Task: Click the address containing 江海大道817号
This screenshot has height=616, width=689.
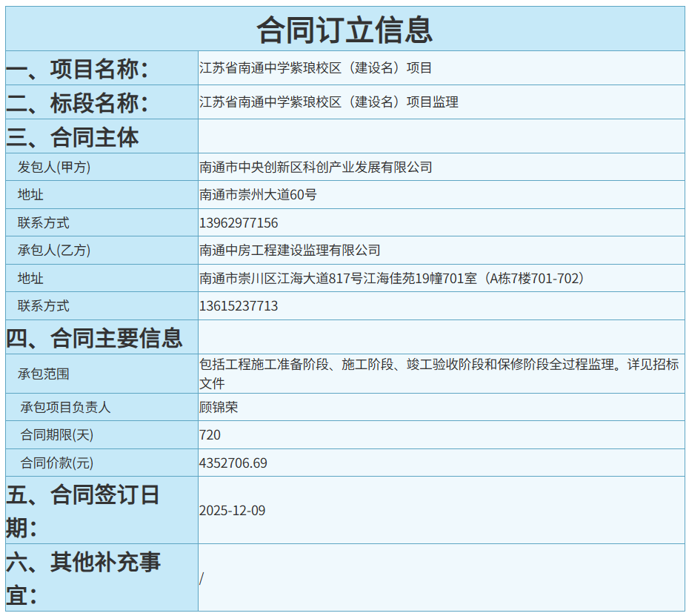Action: click(393, 279)
